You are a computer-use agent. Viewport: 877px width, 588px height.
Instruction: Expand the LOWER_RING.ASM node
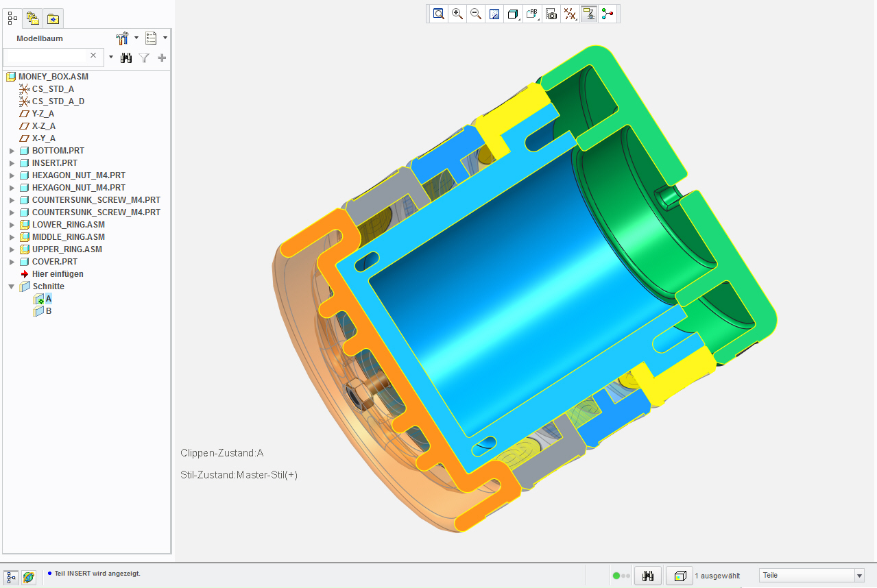coord(12,225)
